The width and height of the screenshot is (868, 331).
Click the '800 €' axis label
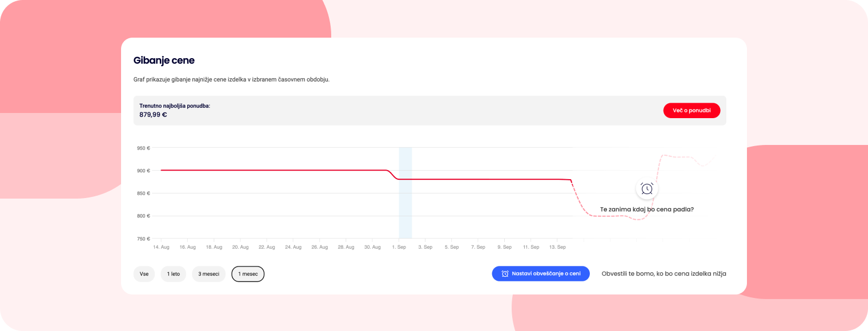[143, 216]
